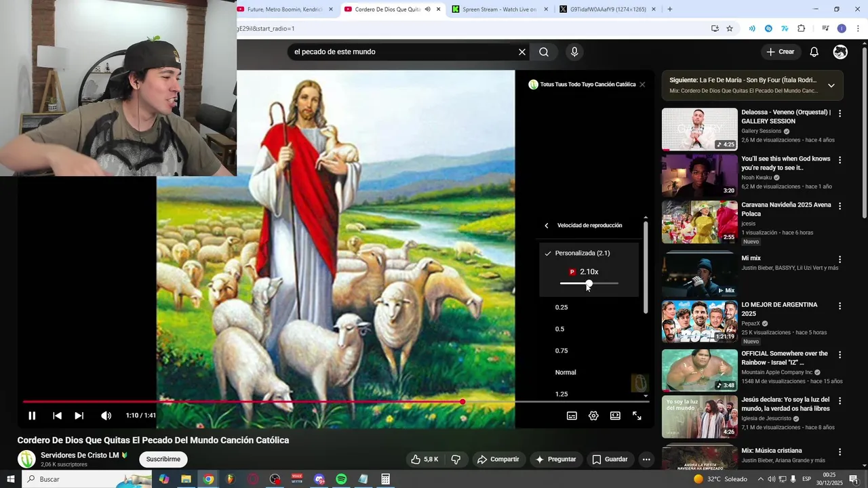Open Calculator from the taskbar

(x=385, y=479)
